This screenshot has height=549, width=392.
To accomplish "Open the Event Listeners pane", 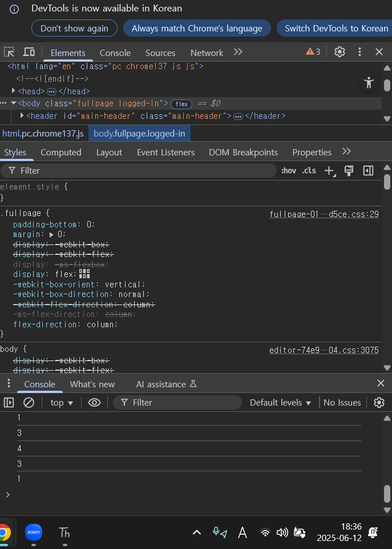I will [165, 153].
